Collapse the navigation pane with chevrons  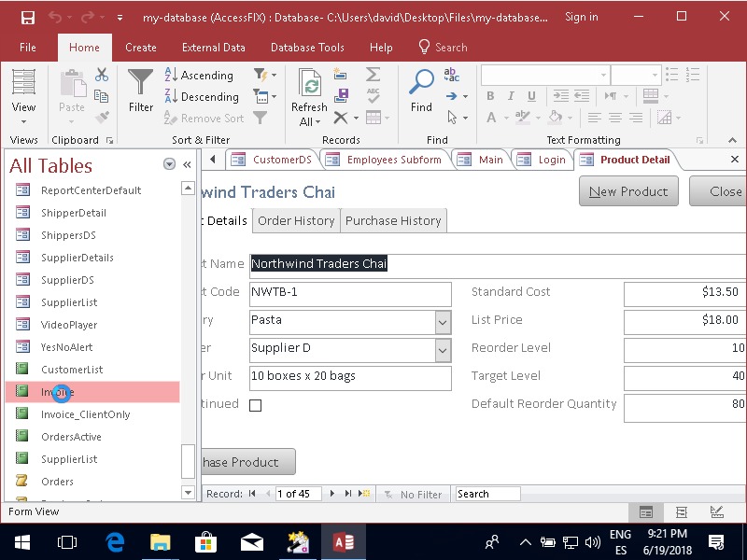pos(188,165)
